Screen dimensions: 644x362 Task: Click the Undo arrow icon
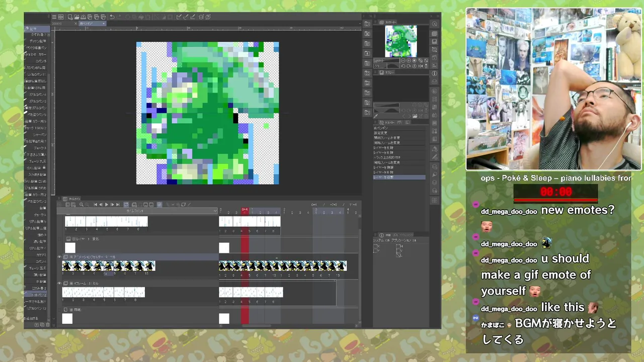point(112,17)
